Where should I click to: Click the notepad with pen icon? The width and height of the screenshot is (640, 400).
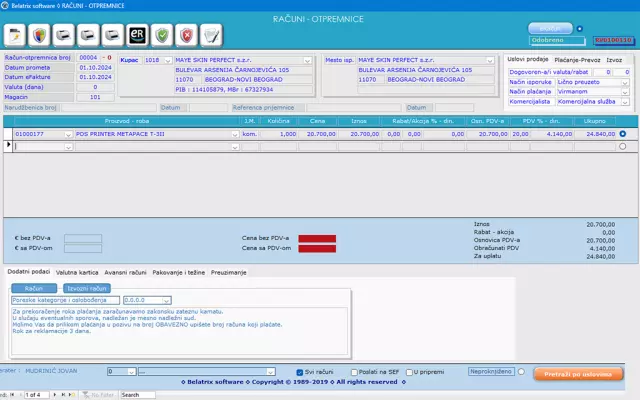(x=210, y=36)
